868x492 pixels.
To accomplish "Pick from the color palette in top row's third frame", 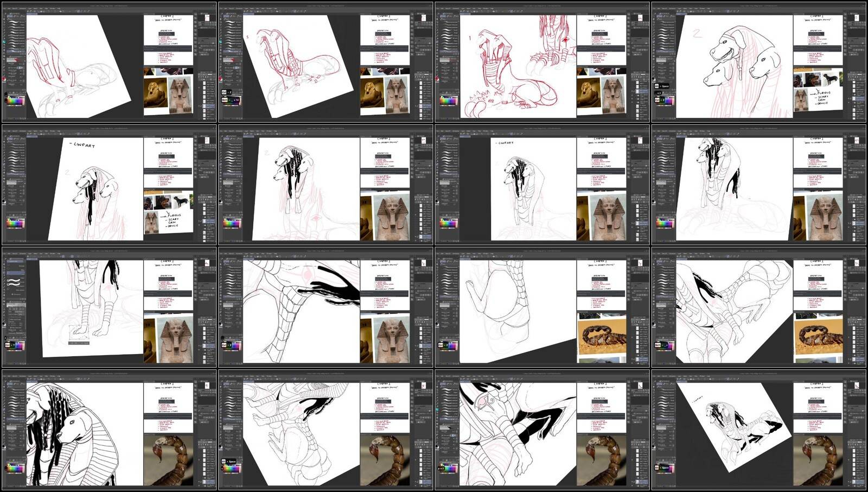I will pos(449,101).
